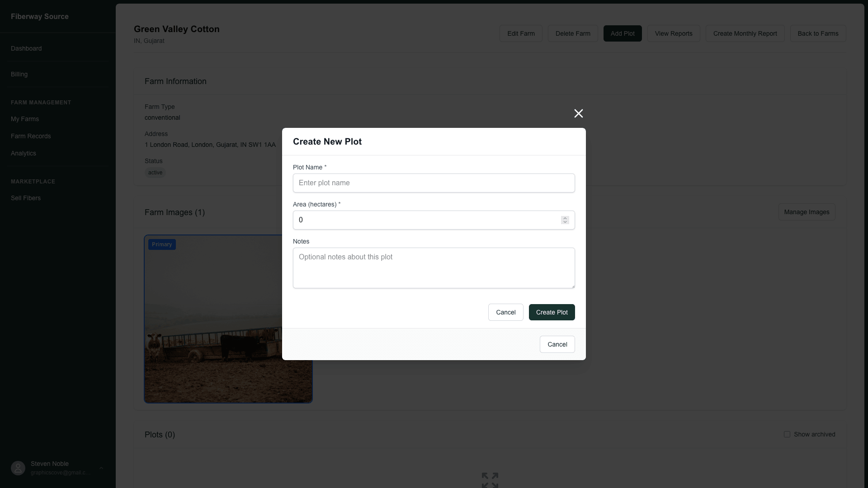Open Farm Records page
This screenshot has height=488, width=868.
pyautogui.click(x=31, y=136)
